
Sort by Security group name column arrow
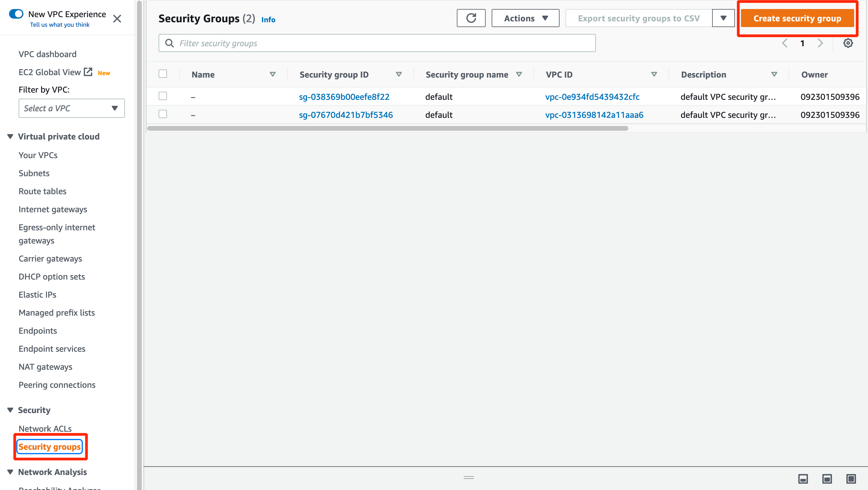519,75
